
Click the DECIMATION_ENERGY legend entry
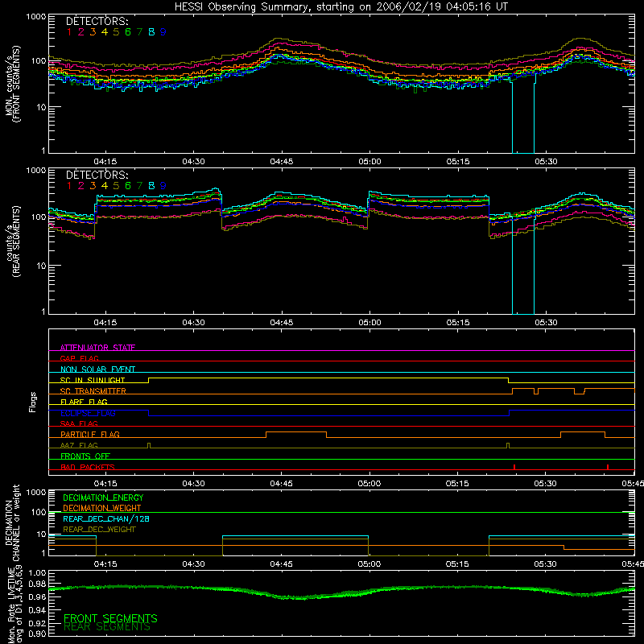pos(103,497)
